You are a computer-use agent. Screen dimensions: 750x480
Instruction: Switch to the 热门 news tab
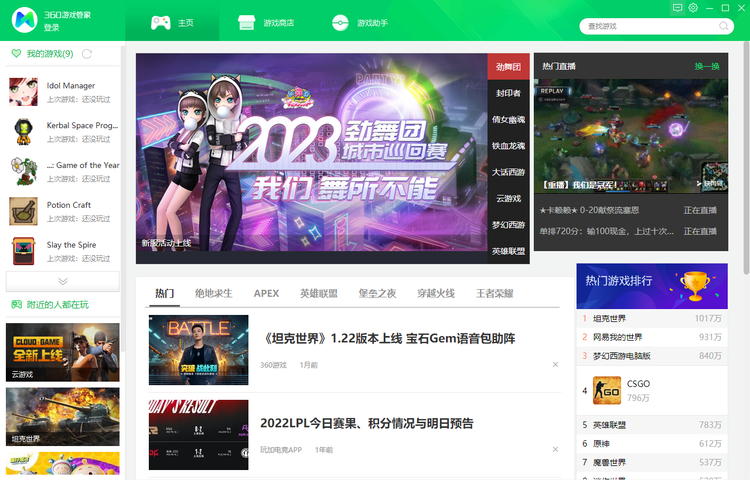click(164, 293)
